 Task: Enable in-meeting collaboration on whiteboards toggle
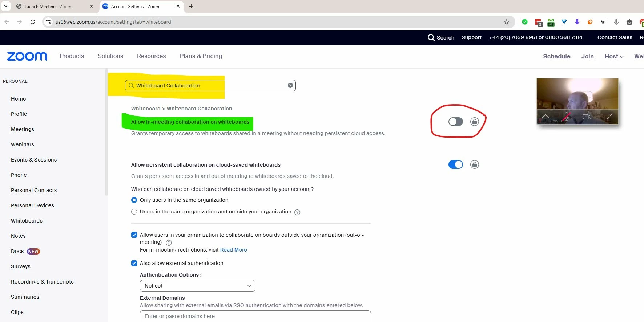456,122
